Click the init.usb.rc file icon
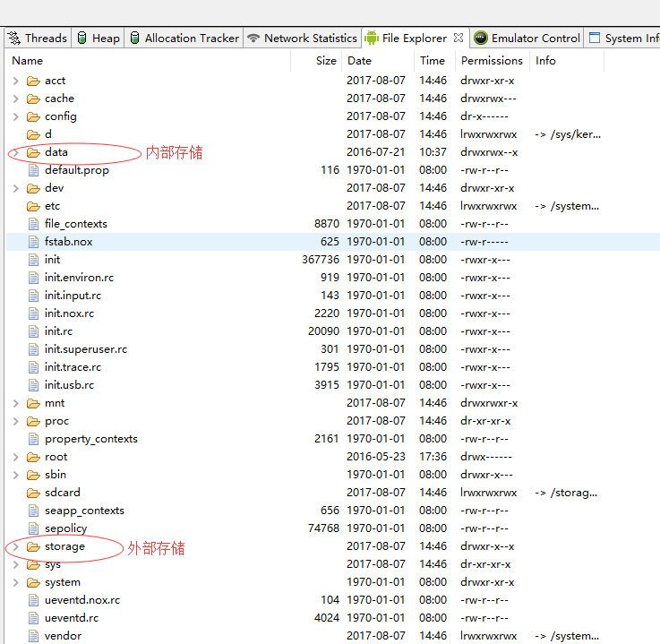This screenshot has height=644, width=660. click(33, 385)
